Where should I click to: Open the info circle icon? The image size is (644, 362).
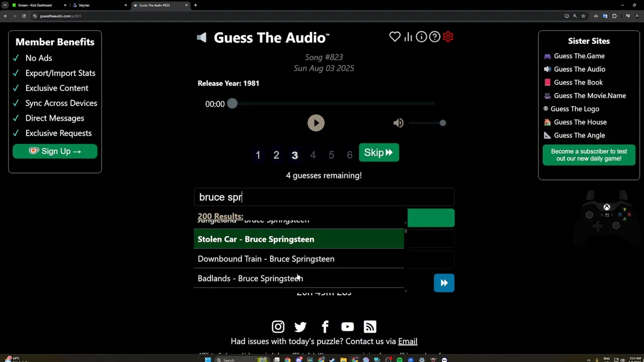(422, 37)
